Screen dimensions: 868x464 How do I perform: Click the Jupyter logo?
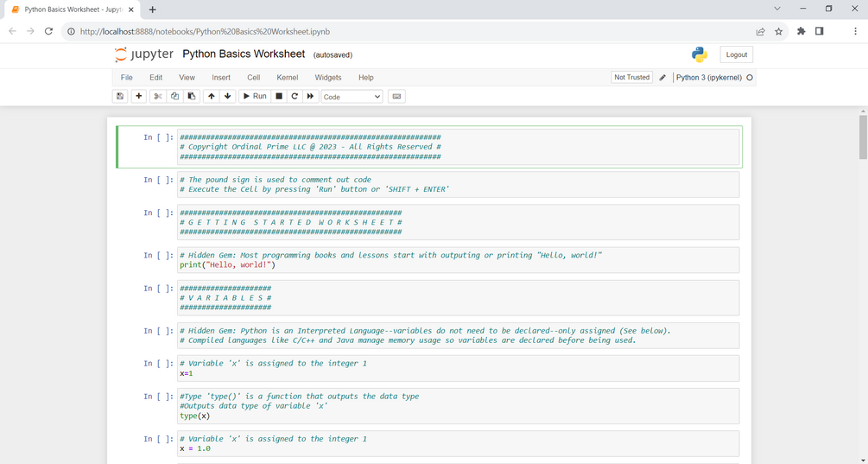(x=144, y=54)
